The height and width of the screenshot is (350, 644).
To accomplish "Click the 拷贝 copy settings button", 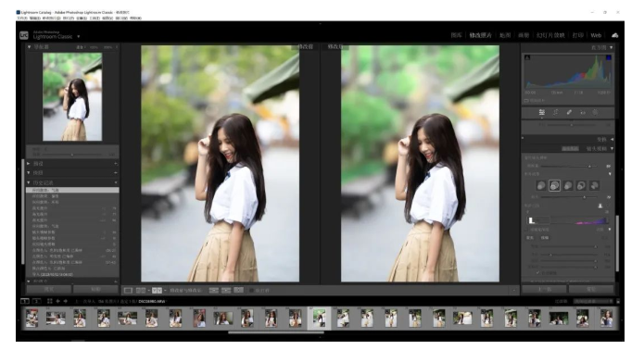I will (x=49, y=289).
